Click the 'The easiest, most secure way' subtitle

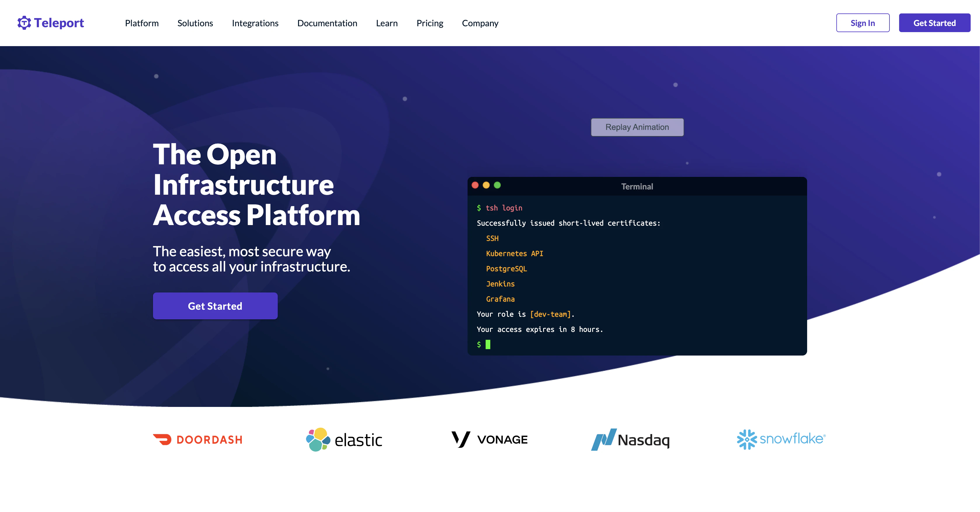pyautogui.click(x=251, y=259)
